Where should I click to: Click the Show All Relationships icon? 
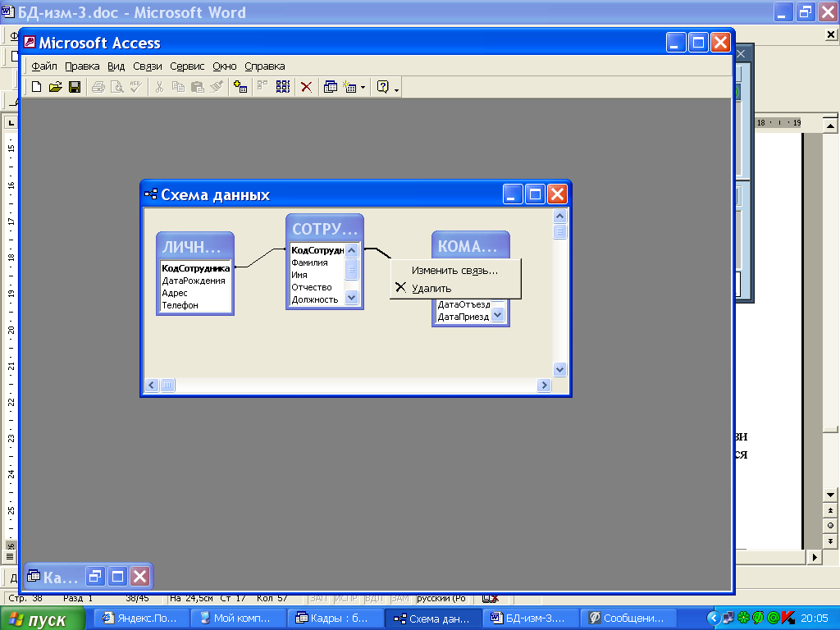(283, 87)
